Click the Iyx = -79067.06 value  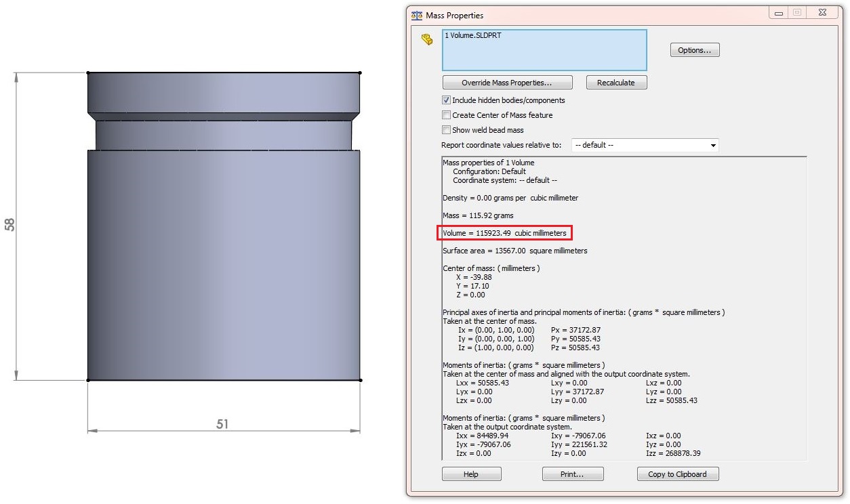click(x=483, y=444)
